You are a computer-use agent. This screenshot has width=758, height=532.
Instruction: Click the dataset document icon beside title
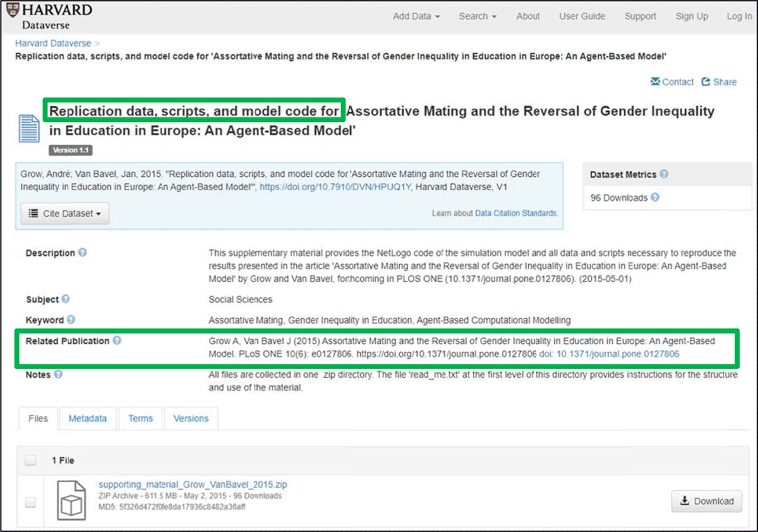click(x=30, y=129)
